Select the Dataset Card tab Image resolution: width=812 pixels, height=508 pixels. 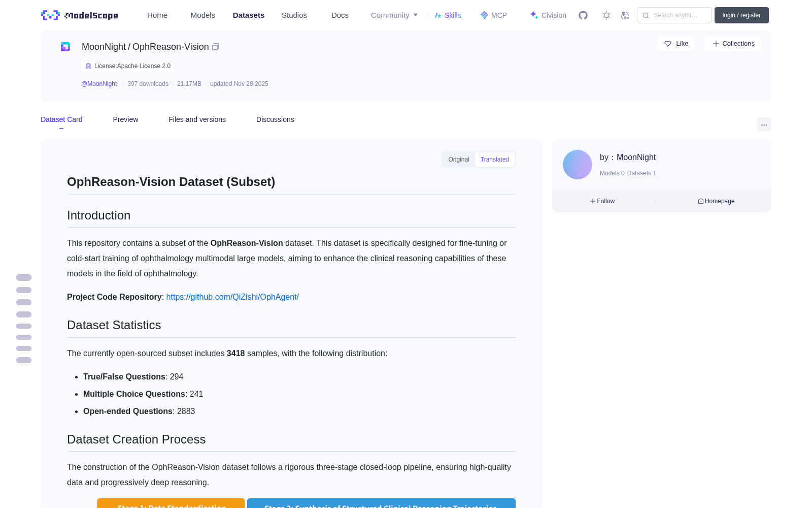point(61,119)
